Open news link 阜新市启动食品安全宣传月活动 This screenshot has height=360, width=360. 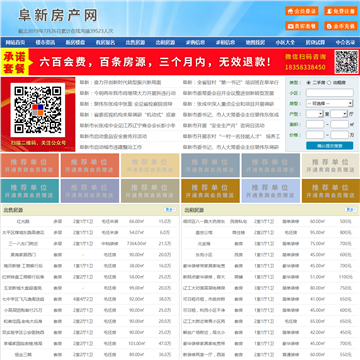(113, 136)
